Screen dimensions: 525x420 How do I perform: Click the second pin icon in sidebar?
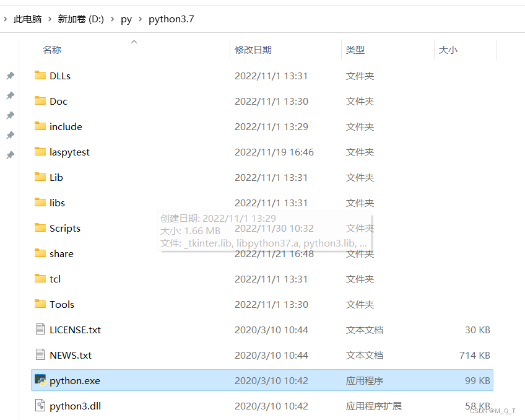point(10,95)
